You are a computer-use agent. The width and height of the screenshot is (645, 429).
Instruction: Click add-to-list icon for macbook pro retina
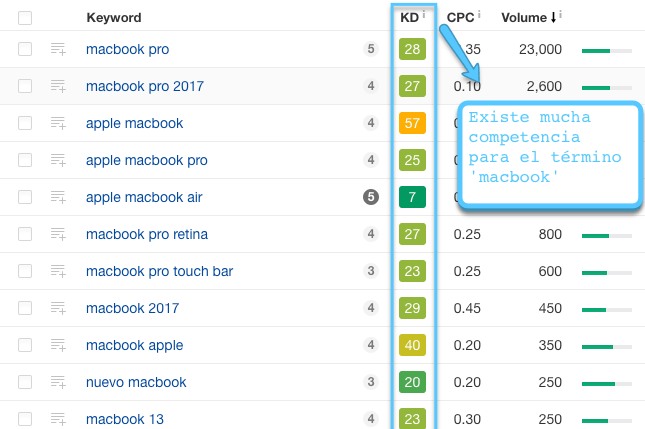58,234
